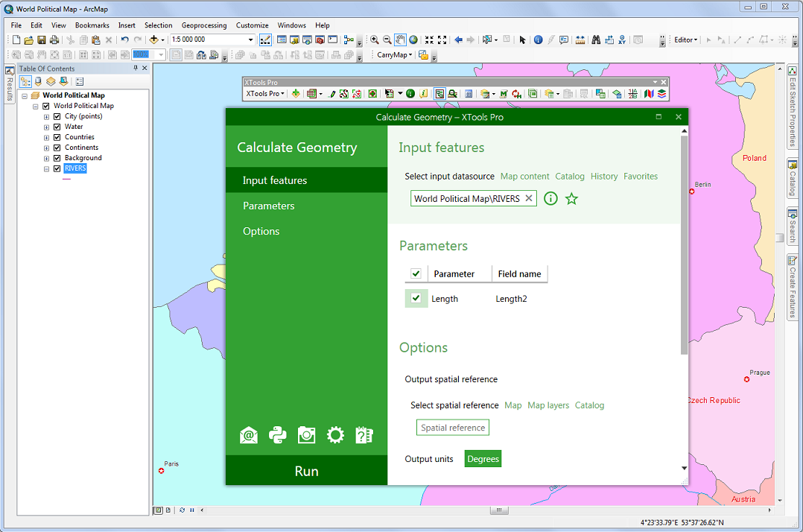Undo the last action
The image size is (803, 532).
pos(124,40)
